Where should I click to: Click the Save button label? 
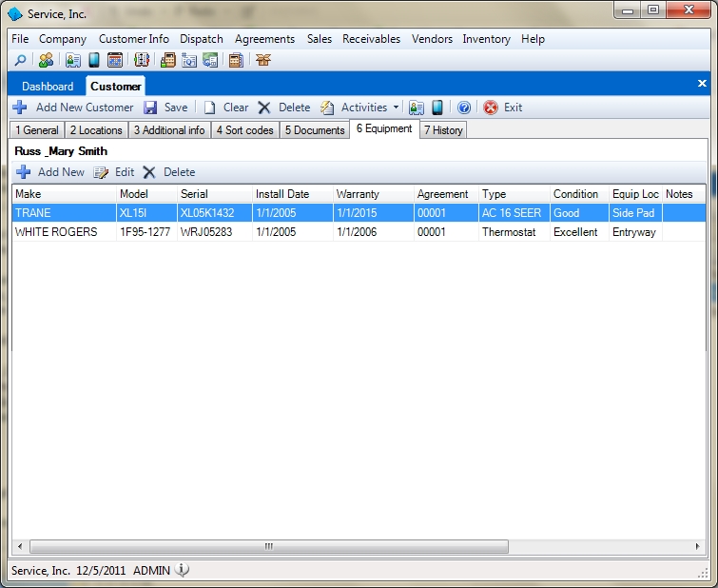click(176, 108)
